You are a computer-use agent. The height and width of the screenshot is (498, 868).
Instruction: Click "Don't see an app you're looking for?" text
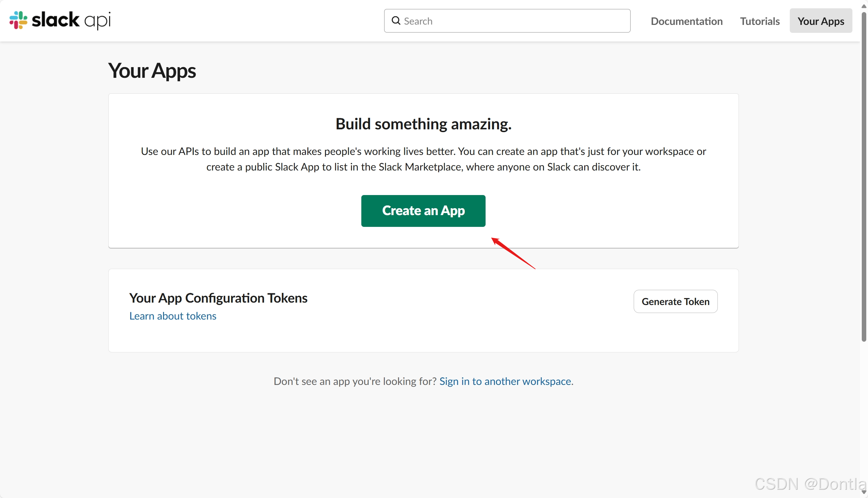(x=355, y=381)
